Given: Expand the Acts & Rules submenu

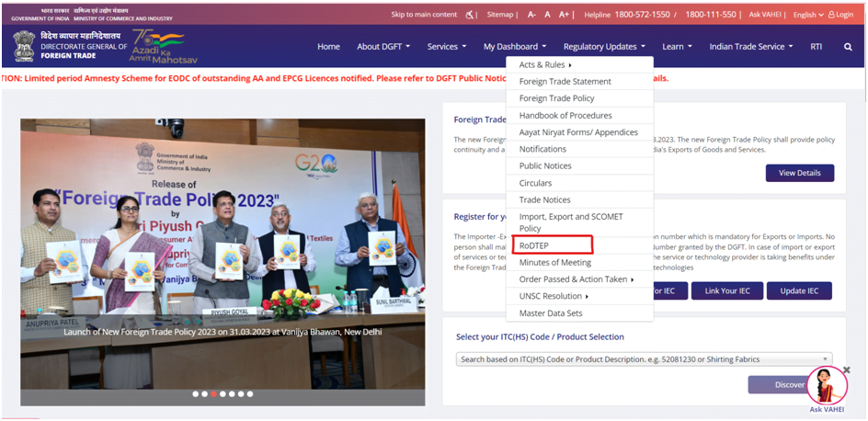Looking at the screenshot, I should [x=545, y=65].
